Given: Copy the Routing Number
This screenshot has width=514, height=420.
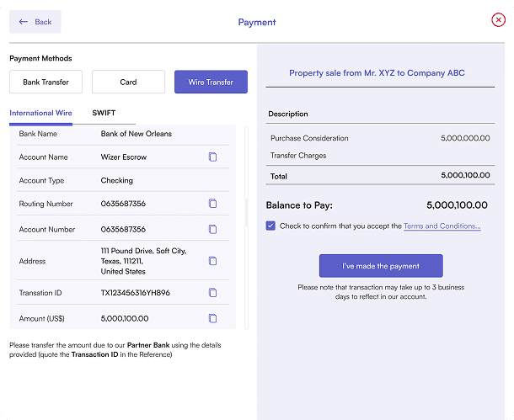Looking at the screenshot, I should click(x=212, y=204).
